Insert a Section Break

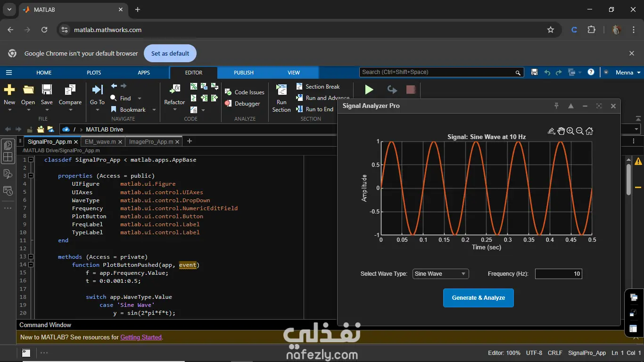click(x=318, y=87)
